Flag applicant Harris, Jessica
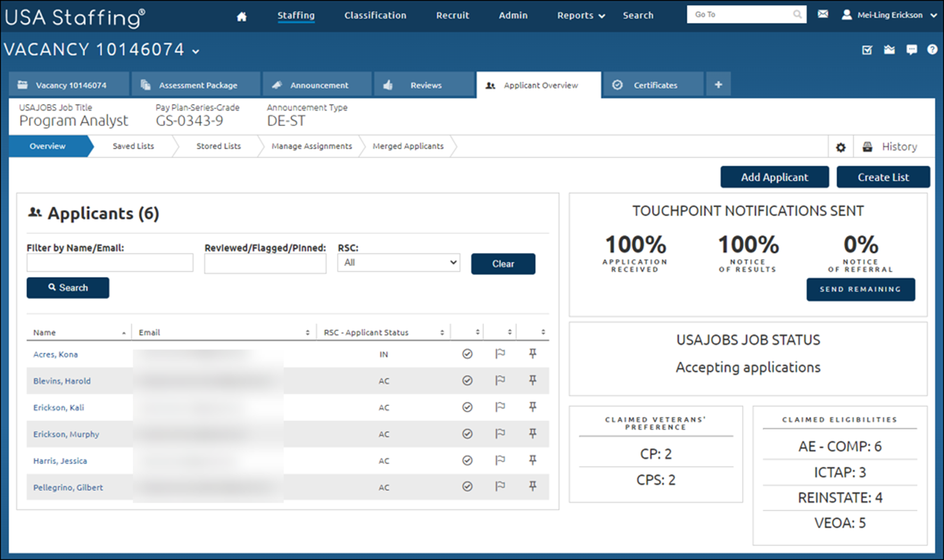The width and height of the screenshot is (944, 560). [x=500, y=460]
